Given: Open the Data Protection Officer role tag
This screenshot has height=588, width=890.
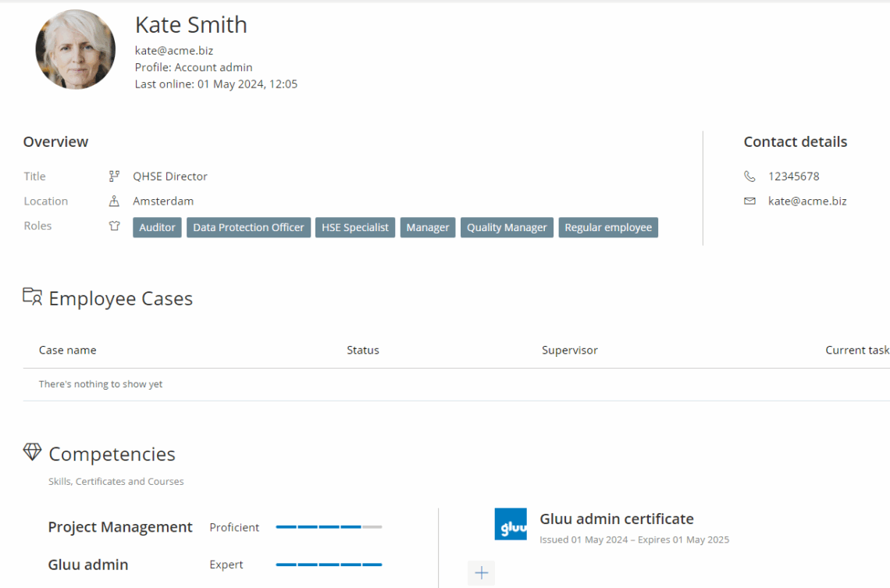Looking at the screenshot, I should click(x=248, y=227).
